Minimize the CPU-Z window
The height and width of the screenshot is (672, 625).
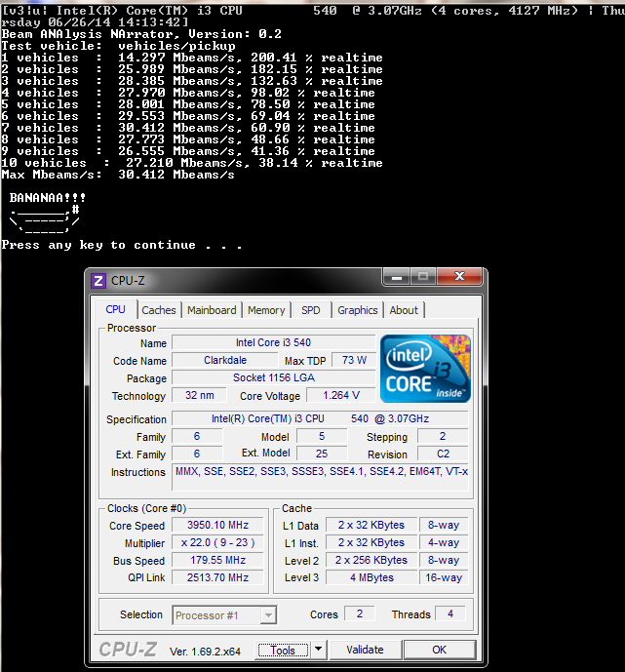coord(397,277)
